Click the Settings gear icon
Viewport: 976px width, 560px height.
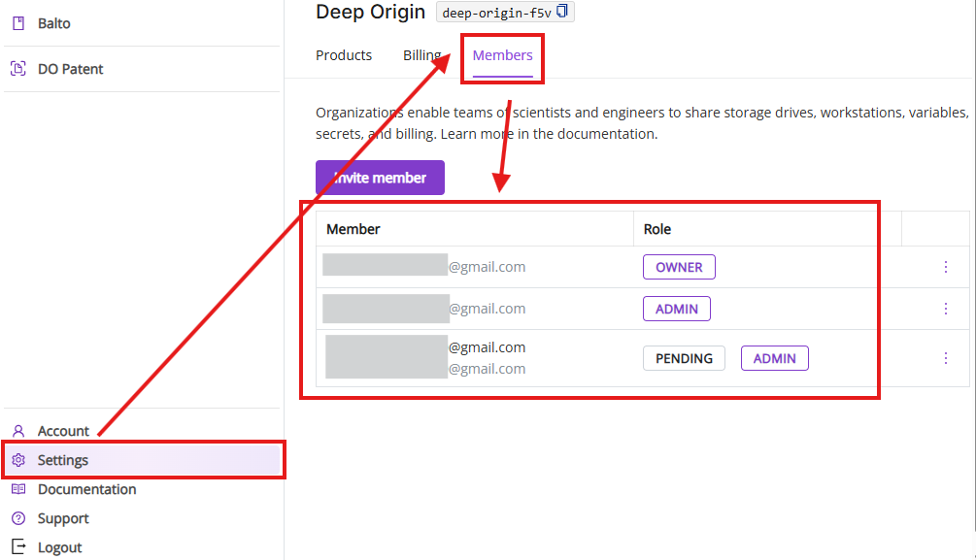18,460
